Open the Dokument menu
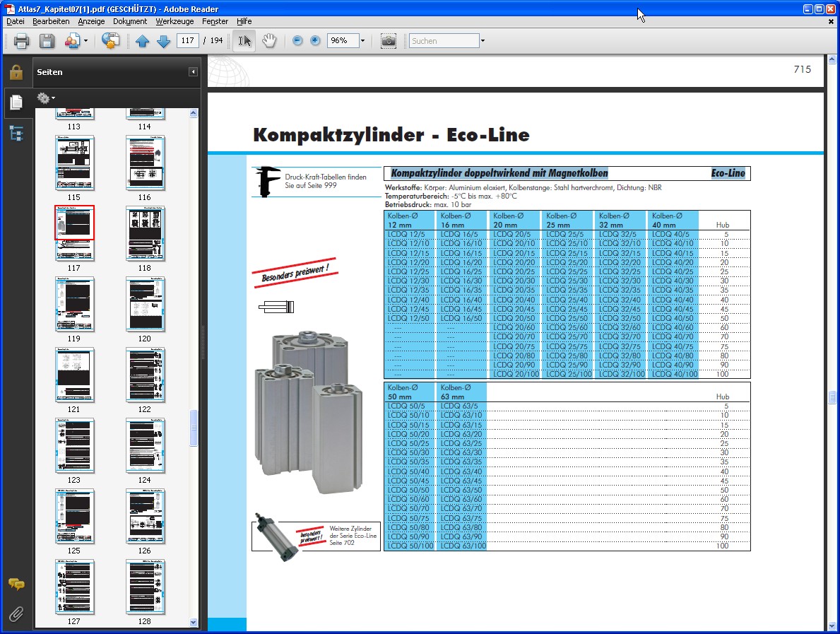 pos(130,21)
